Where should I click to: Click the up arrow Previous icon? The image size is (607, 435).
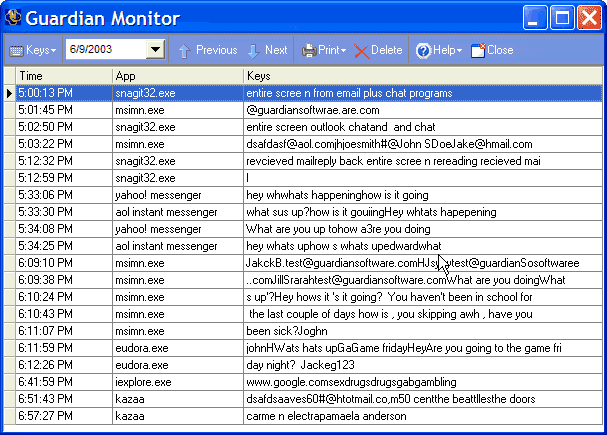pyautogui.click(x=185, y=51)
